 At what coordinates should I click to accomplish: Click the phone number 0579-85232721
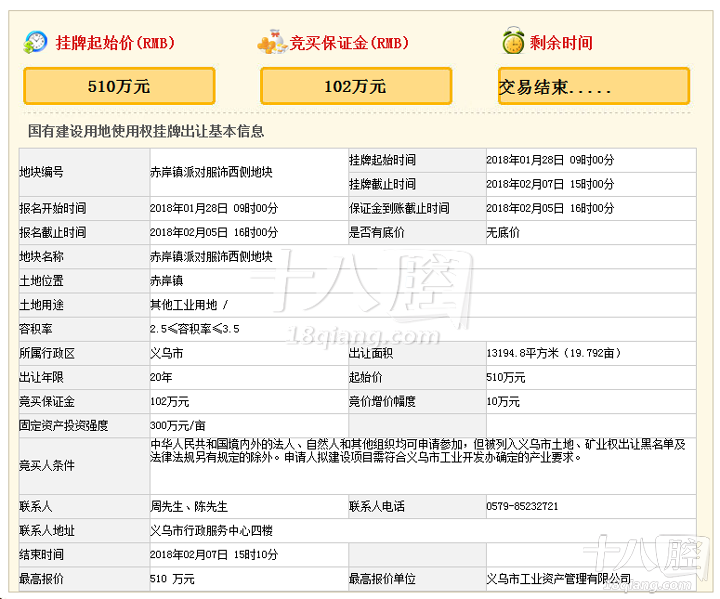click(523, 506)
